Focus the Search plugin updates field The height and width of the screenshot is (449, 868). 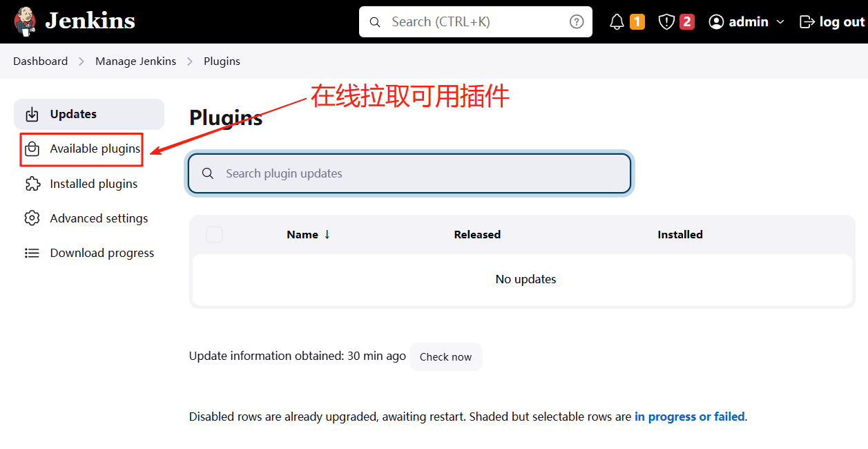[x=409, y=173]
